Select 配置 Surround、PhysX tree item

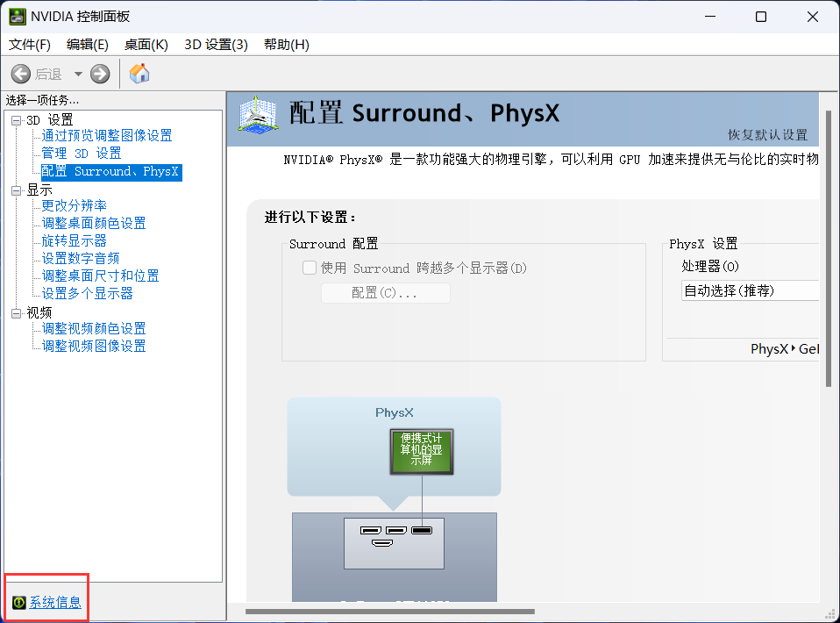click(111, 172)
